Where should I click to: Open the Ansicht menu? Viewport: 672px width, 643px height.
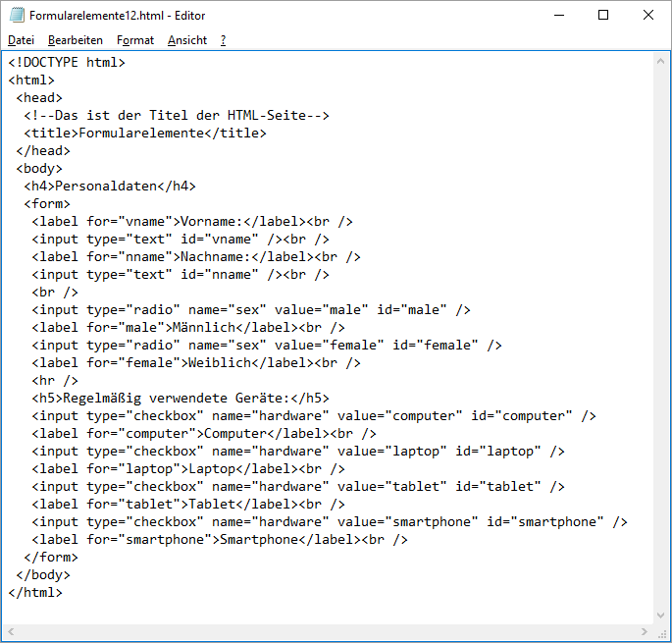coord(187,40)
